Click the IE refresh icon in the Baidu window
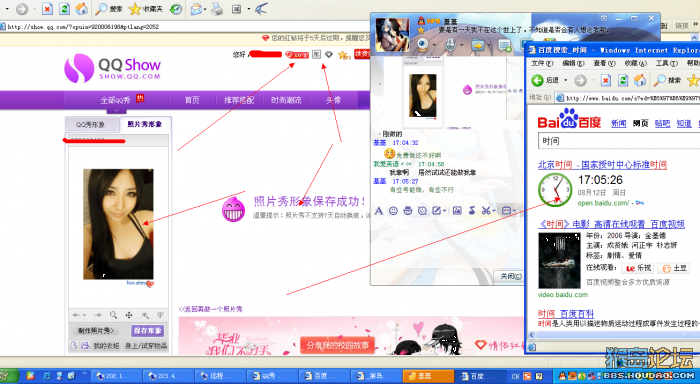 [x=623, y=80]
